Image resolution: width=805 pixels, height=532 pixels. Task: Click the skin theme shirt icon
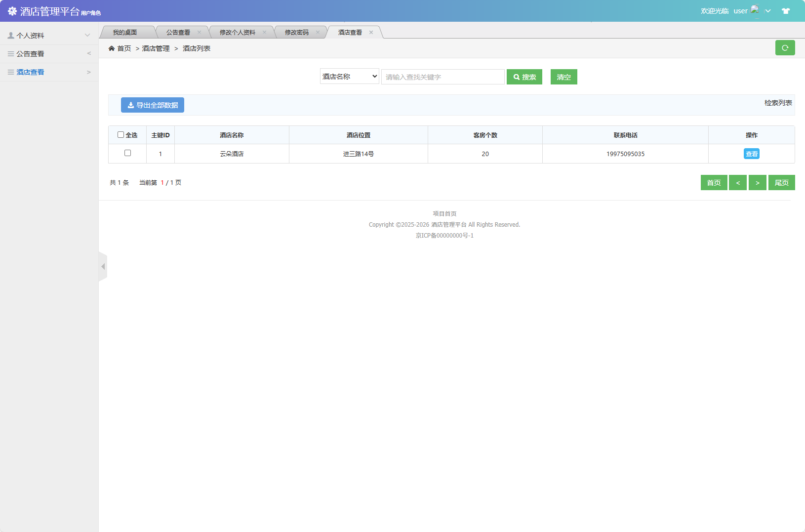(786, 11)
